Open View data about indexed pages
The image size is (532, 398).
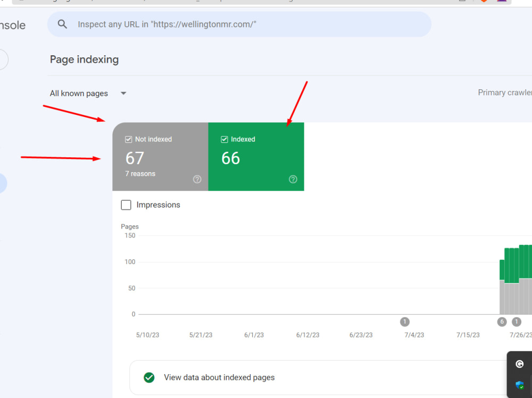coord(331,377)
